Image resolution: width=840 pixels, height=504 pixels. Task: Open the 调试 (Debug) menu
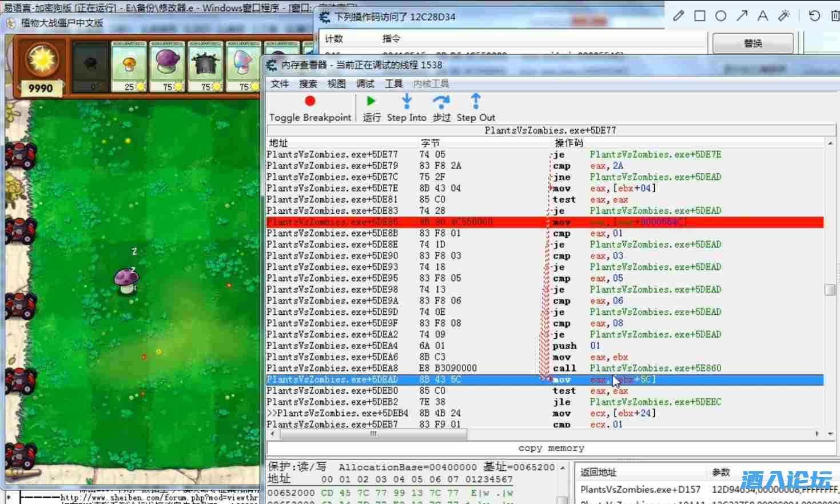365,84
